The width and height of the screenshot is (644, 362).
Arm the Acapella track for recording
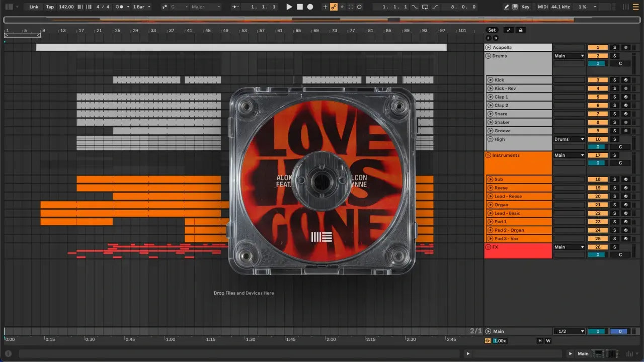(625, 47)
